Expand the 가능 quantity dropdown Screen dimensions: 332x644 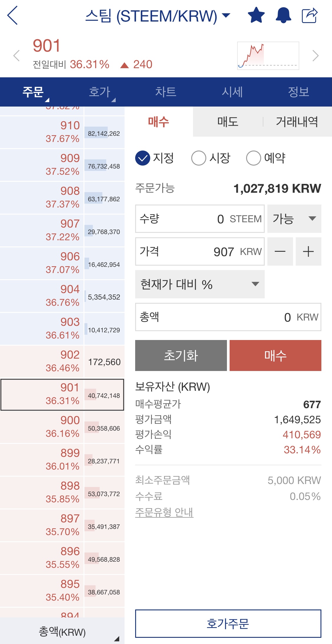[x=294, y=219]
